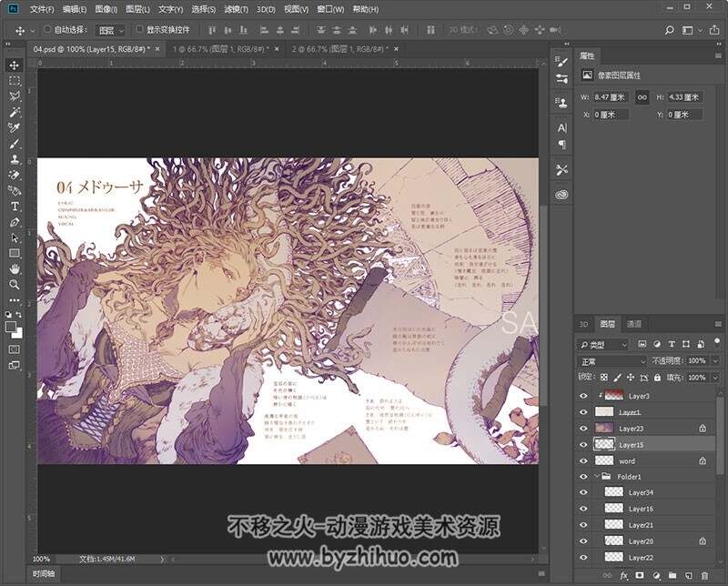The height and width of the screenshot is (586, 728).
Task: Enable the Auto-Select (自动选择) checkbox
Action: click(x=47, y=29)
